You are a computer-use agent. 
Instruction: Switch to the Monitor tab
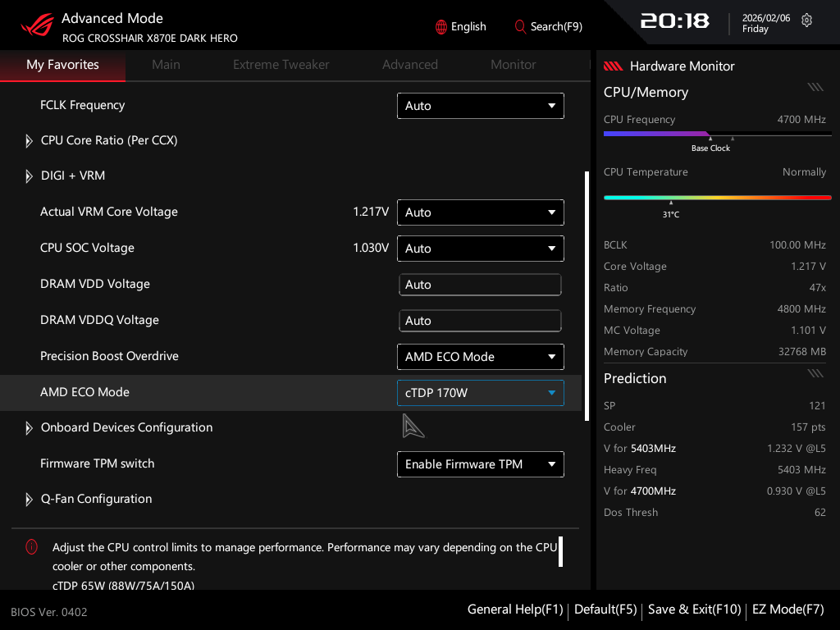point(514,65)
